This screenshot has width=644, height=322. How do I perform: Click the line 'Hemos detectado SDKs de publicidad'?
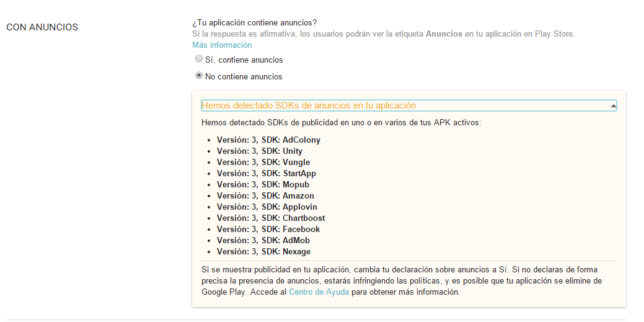point(341,123)
